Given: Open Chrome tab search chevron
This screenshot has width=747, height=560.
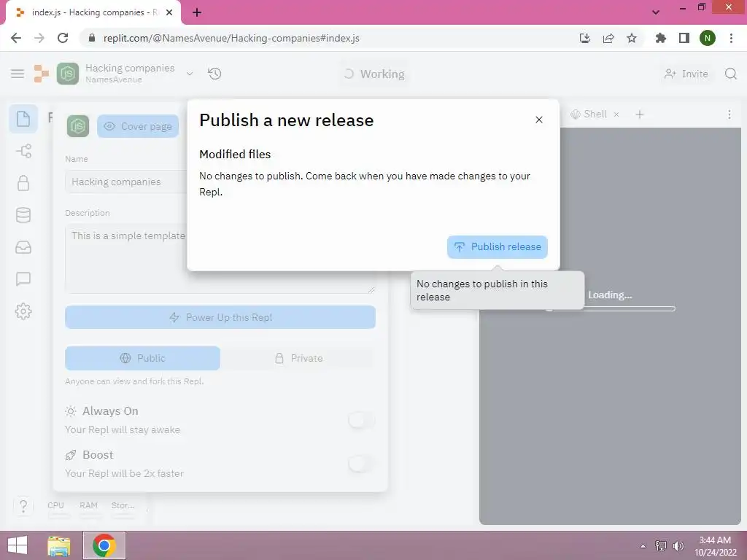Looking at the screenshot, I should (656, 12).
